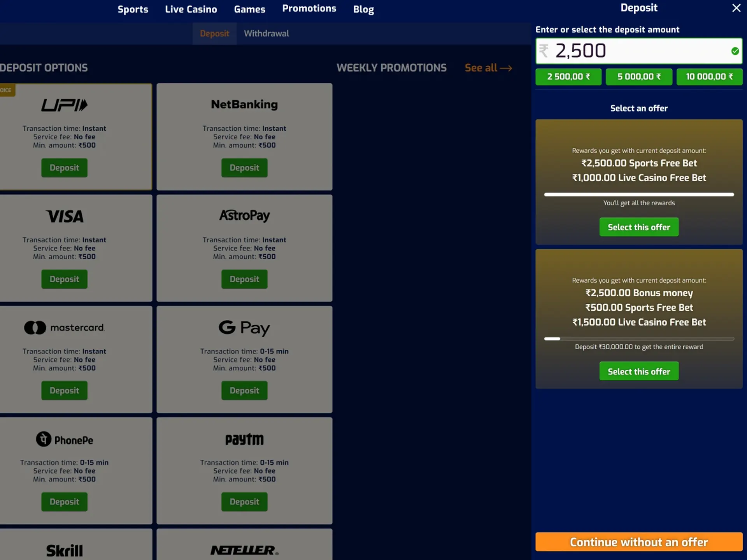Click the AstroPay payment method icon
This screenshot has width=747, height=560.
click(x=244, y=215)
